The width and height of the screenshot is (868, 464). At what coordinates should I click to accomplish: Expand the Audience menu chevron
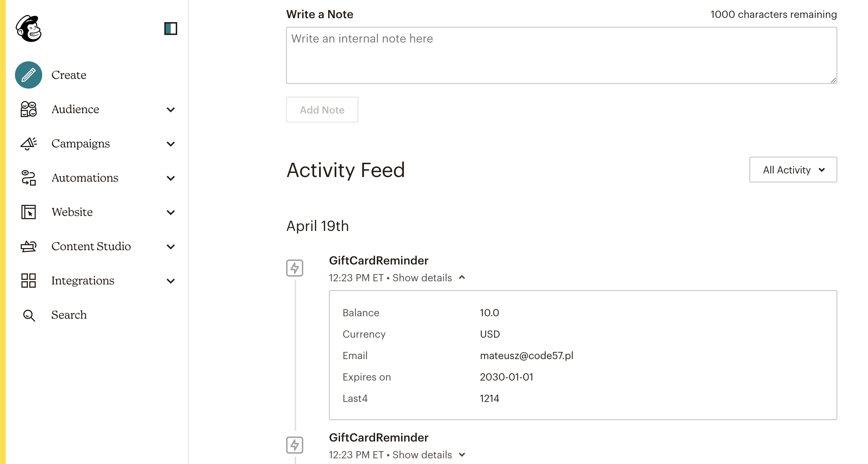(x=171, y=110)
